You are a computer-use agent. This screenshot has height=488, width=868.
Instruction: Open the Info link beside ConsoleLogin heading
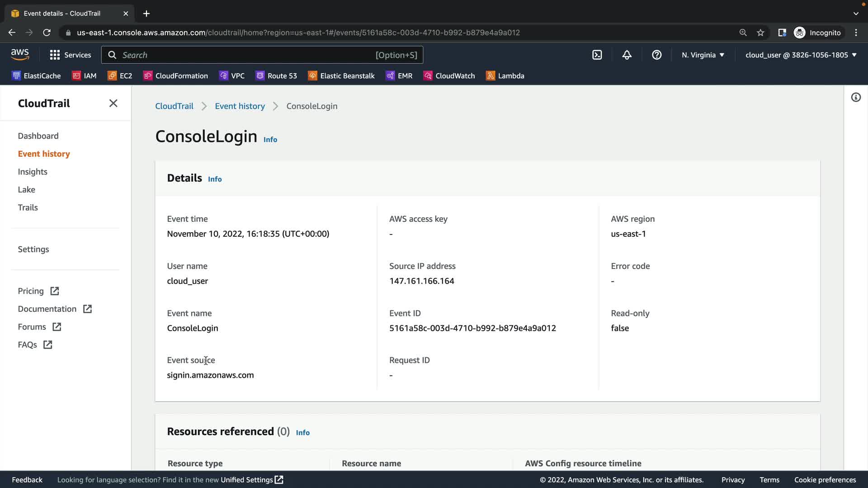[270, 140]
